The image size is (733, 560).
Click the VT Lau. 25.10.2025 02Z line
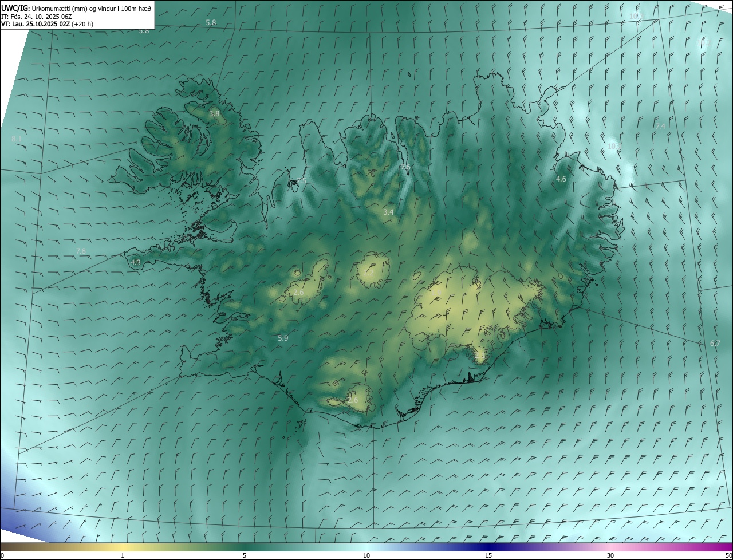(48, 24)
